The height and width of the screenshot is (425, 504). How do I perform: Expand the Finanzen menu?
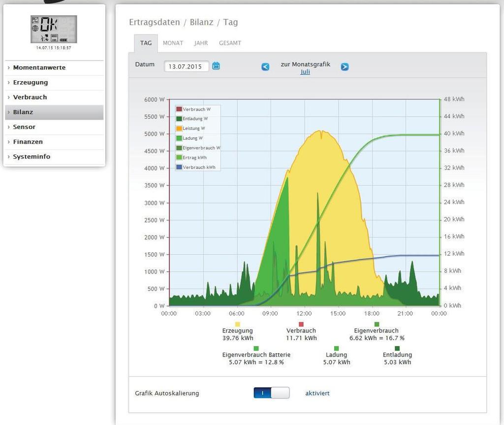tap(54, 142)
